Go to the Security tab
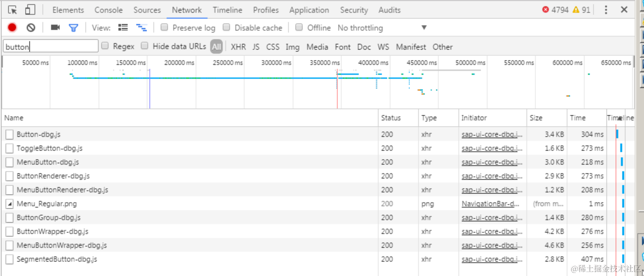Viewport: 644px width, 276px height. 354,10
